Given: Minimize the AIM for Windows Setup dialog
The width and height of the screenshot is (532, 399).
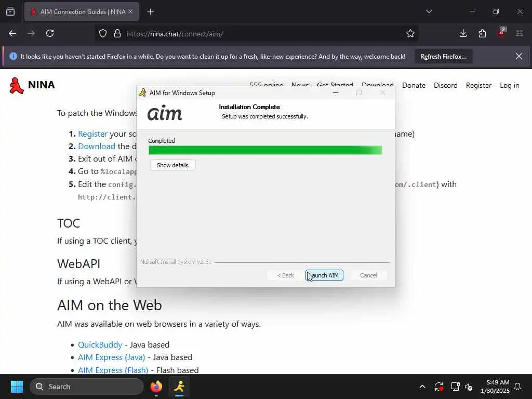Looking at the screenshot, I should click(336, 92).
